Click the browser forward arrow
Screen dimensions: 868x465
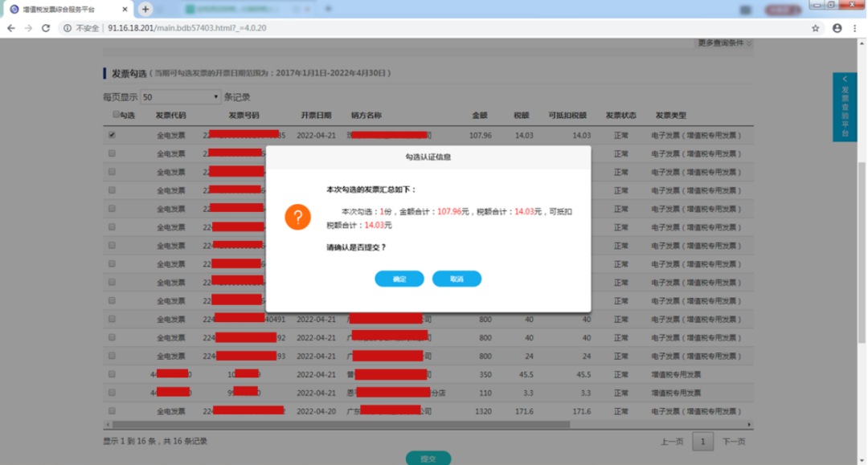(28, 27)
